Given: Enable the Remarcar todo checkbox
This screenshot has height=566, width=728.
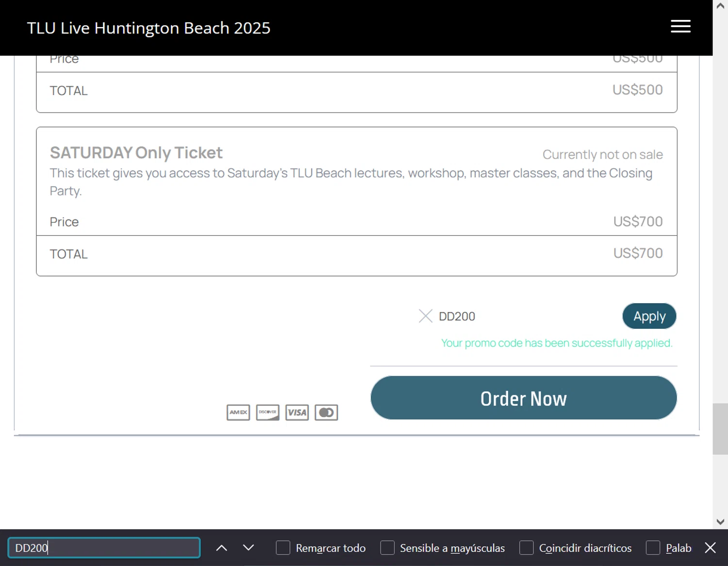Looking at the screenshot, I should point(283,548).
